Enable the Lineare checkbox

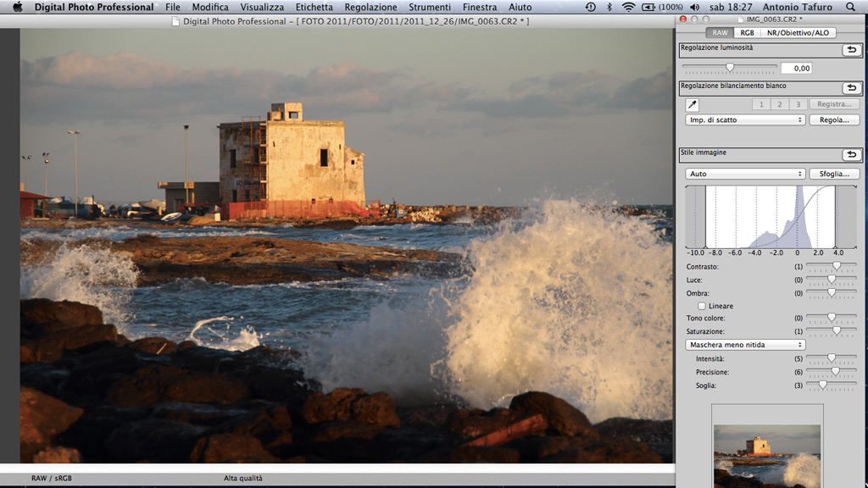coord(702,306)
